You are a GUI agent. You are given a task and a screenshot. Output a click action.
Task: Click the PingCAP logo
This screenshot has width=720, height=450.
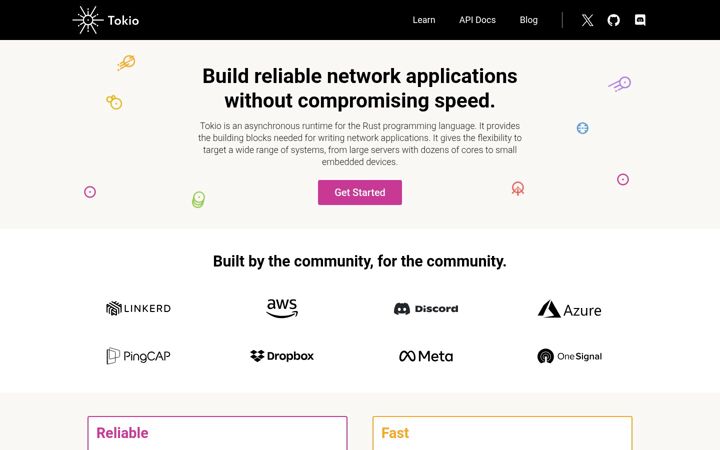(138, 356)
